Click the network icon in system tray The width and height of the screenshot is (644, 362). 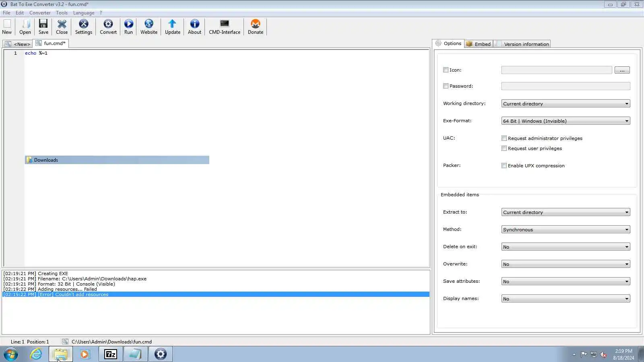[593, 354]
